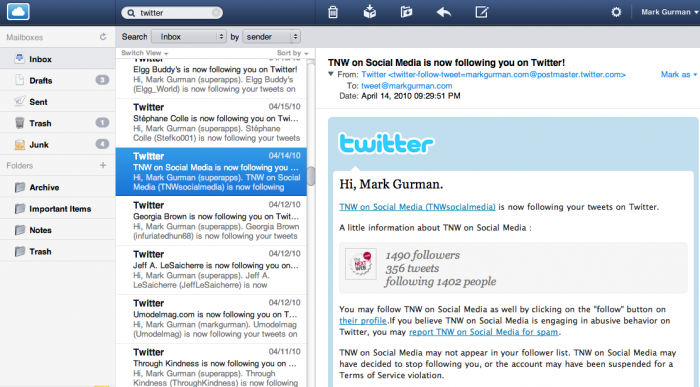Viewport: 700px width, 387px height.
Task: Open the Inbox mailbox
Action: click(x=58, y=59)
